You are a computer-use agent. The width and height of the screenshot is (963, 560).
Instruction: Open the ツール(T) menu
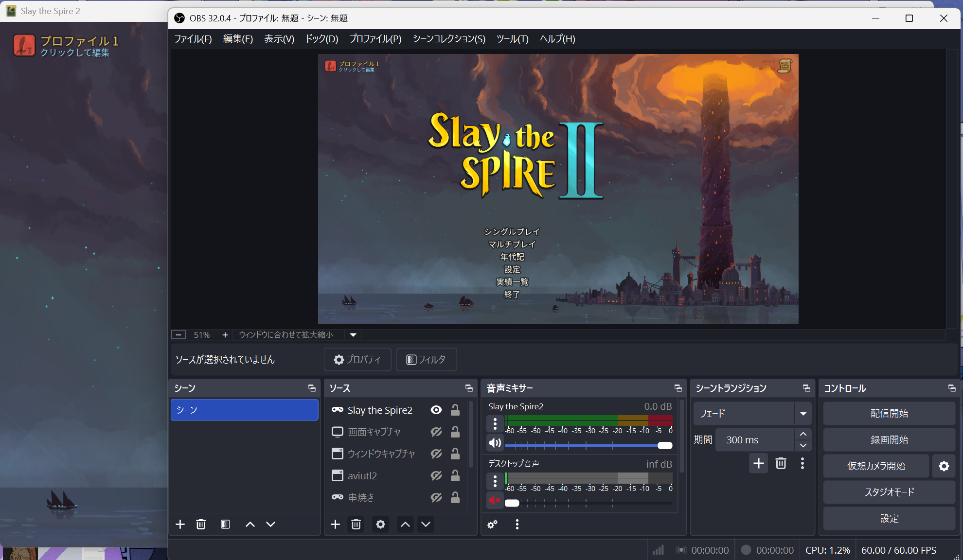[512, 39]
